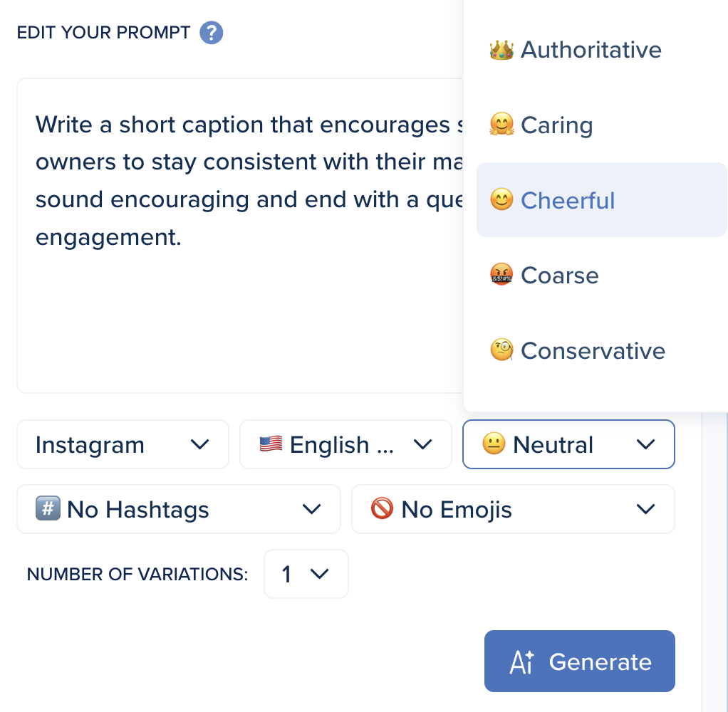The image size is (728, 712).
Task: Click the monocle emoji beside Conservative
Action: [501, 350]
